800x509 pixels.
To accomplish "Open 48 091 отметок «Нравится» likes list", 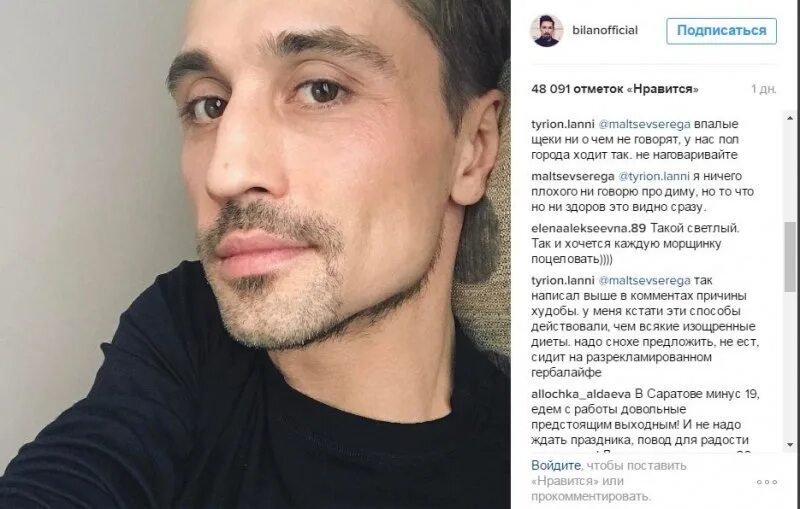I will point(615,89).
